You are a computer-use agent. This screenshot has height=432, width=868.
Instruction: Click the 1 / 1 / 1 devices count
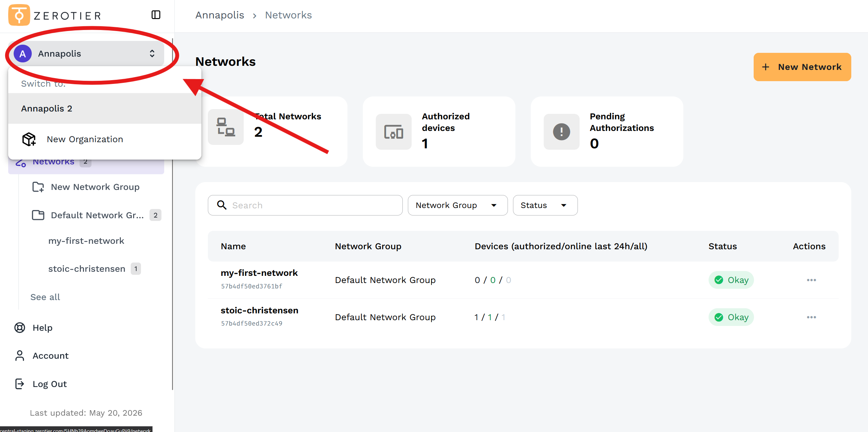[490, 317]
